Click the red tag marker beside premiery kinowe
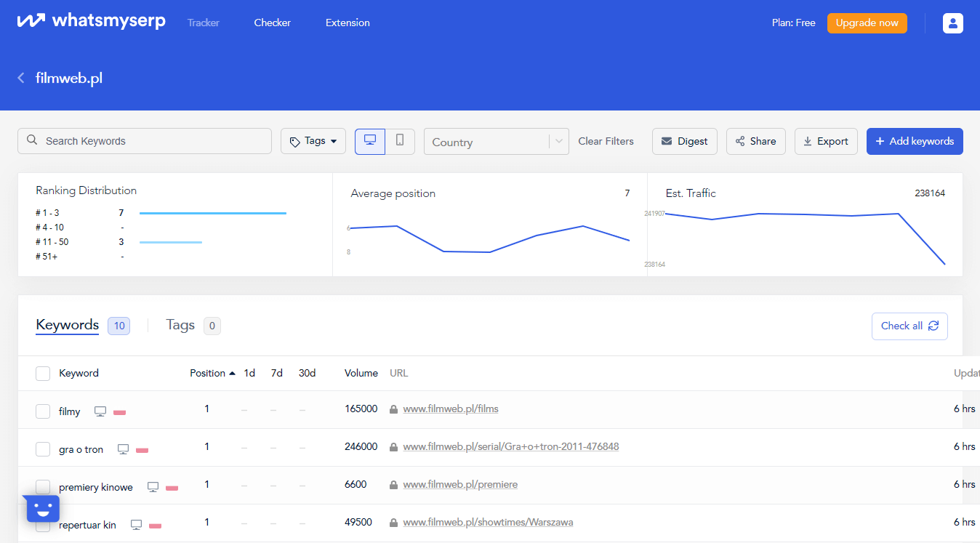The width and height of the screenshot is (980, 543). click(172, 488)
